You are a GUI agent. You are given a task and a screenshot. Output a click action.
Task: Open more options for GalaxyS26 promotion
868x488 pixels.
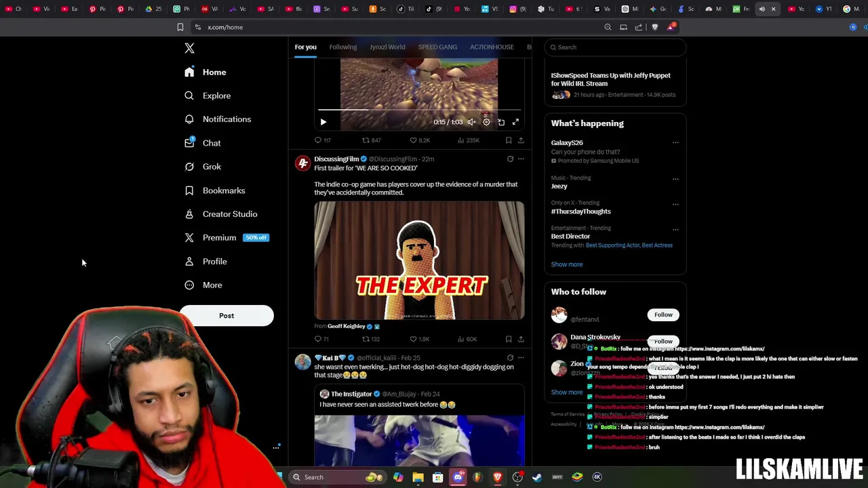point(675,143)
